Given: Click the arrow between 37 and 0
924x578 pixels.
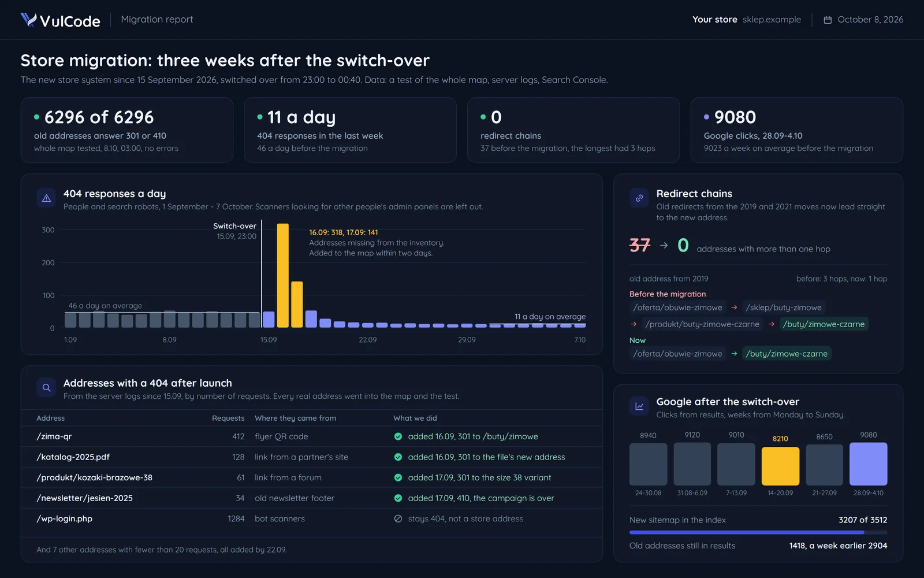Looking at the screenshot, I should pos(664,246).
